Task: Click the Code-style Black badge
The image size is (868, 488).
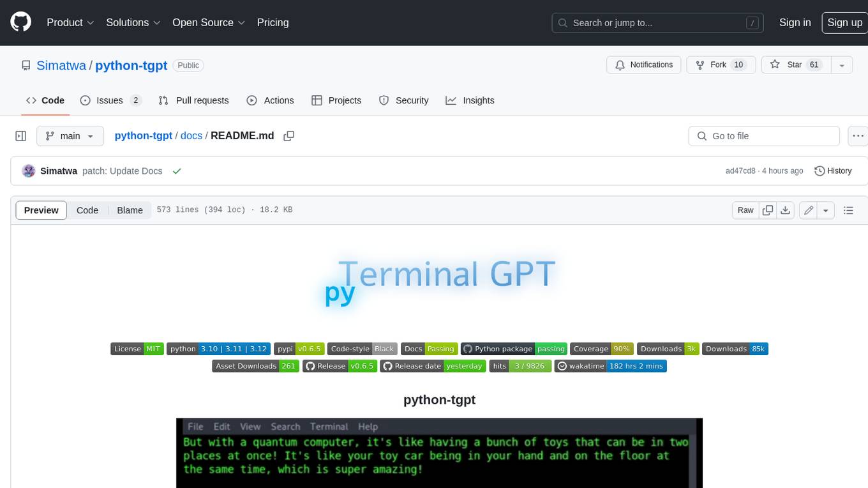Action: coord(362,349)
